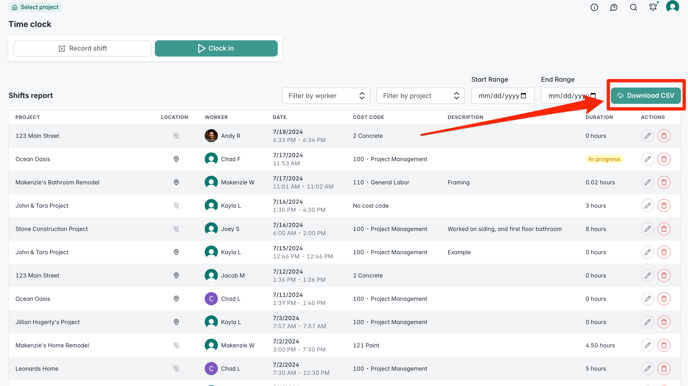The height and width of the screenshot is (386, 688).
Task: Click the Jacob M worker avatar
Action: [x=211, y=275]
